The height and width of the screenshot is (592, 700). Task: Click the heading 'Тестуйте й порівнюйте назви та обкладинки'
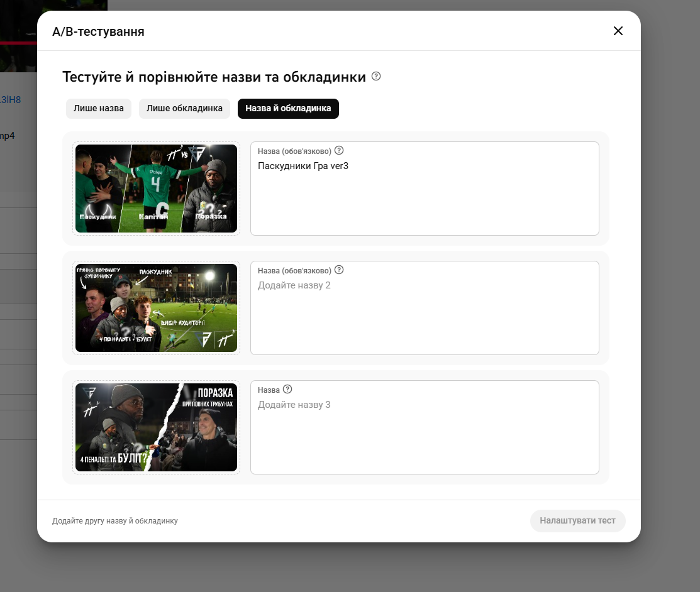[214, 77]
